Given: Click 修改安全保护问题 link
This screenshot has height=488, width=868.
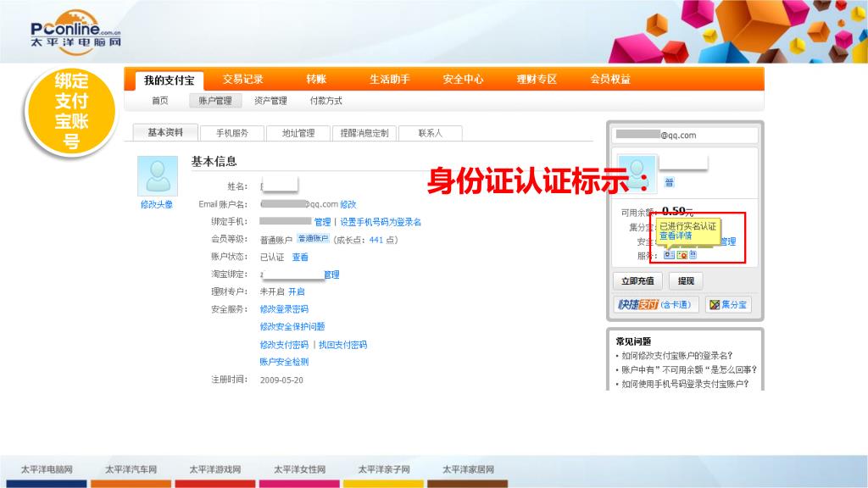Looking at the screenshot, I should click(292, 327).
